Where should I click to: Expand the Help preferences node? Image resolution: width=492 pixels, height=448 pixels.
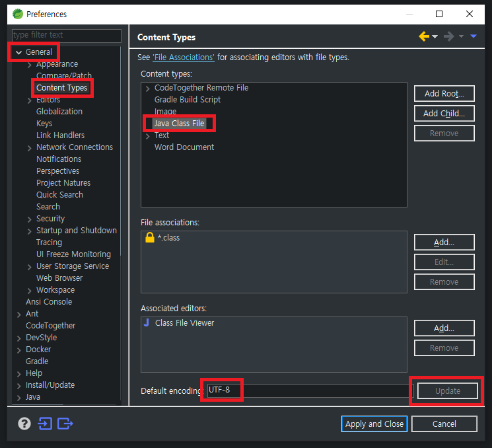pos(19,374)
